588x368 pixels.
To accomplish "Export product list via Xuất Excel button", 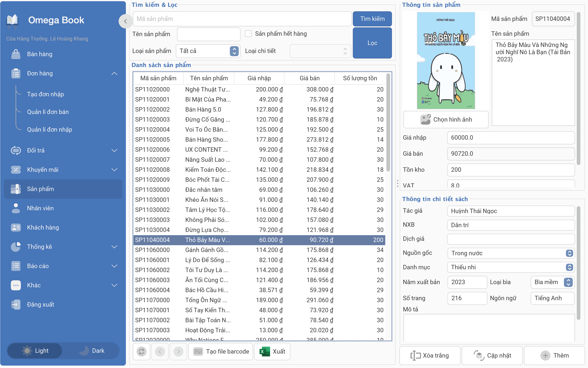I will 272,351.
